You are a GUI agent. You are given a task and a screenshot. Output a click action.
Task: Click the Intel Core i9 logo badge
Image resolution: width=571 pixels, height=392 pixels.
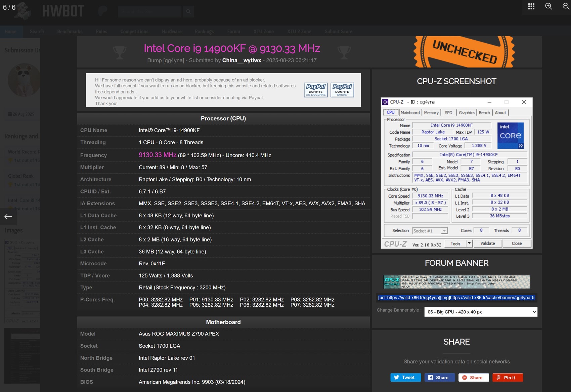pyautogui.click(x=511, y=136)
